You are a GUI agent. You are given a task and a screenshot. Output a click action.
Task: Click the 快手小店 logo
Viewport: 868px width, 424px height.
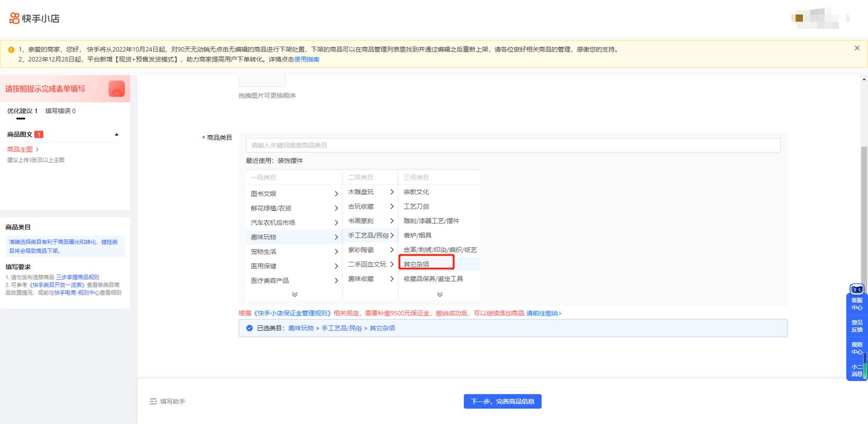pyautogui.click(x=34, y=19)
